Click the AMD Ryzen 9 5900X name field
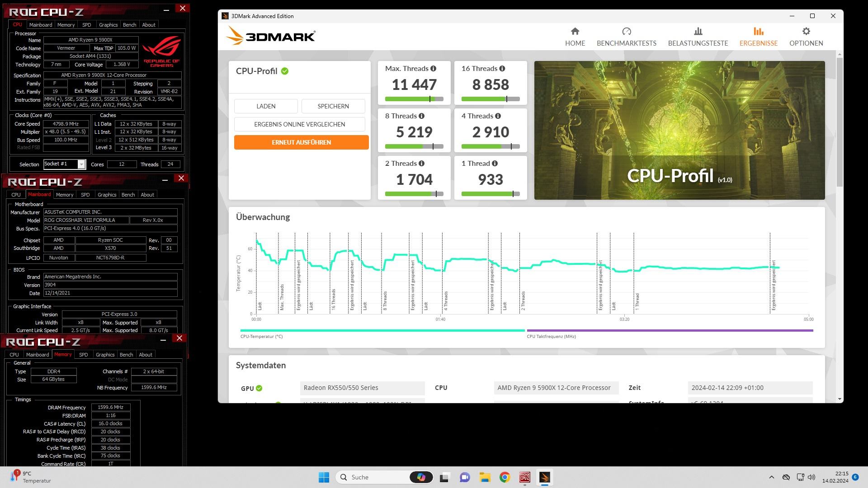868x488 pixels. [90, 40]
